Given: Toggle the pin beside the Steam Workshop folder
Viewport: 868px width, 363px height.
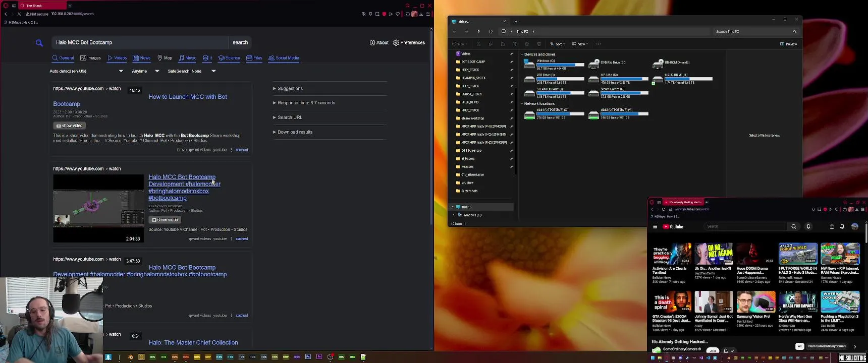Looking at the screenshot, I should pyautogui.click(x=511, y=118).
